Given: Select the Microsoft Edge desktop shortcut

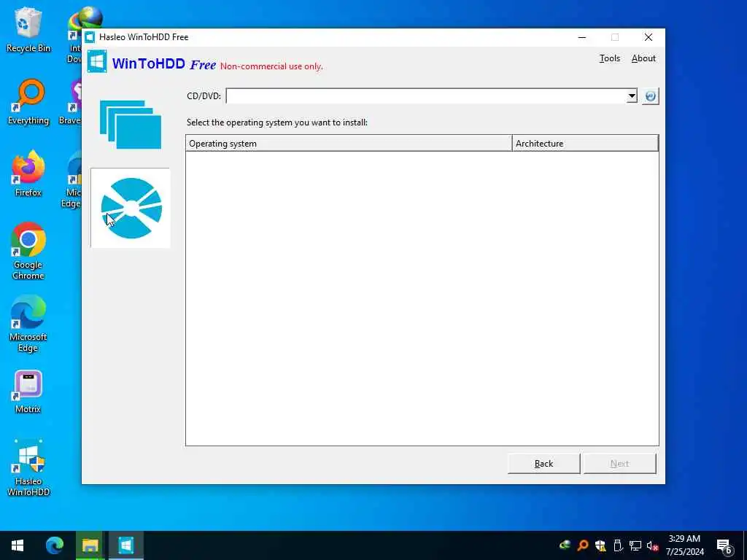Looking at the screenshot, I should point(28,324).
